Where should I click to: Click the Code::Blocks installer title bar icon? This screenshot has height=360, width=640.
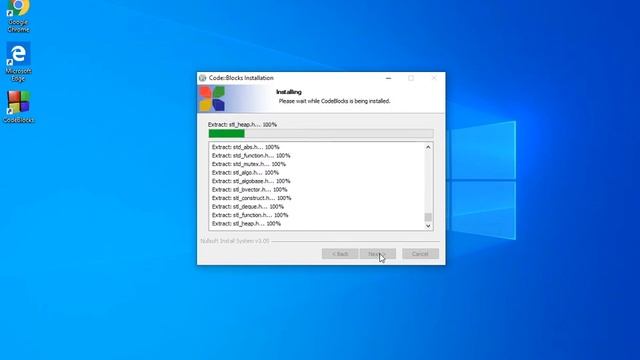click(202, 78)
